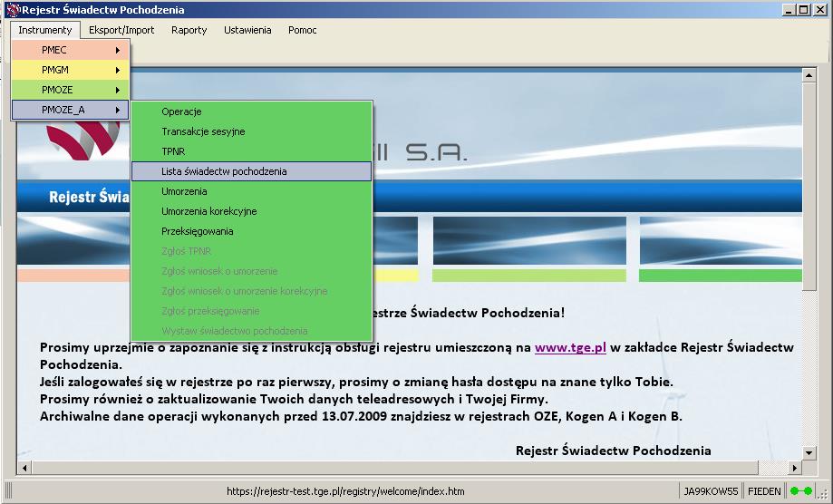
Task: Minimize the Rejestr Świadectw Pochodzenia window
Action: pyautogui.click(x=789, y=10)
